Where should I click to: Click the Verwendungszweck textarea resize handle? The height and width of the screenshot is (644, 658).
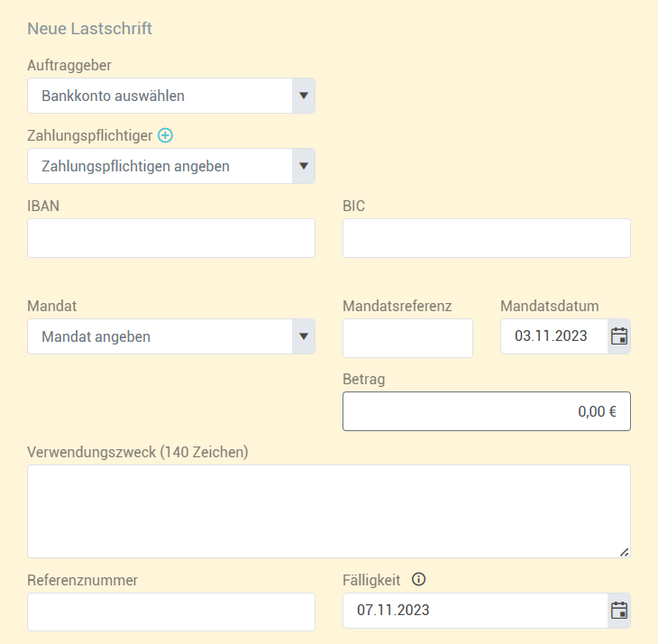coord(624,553)
